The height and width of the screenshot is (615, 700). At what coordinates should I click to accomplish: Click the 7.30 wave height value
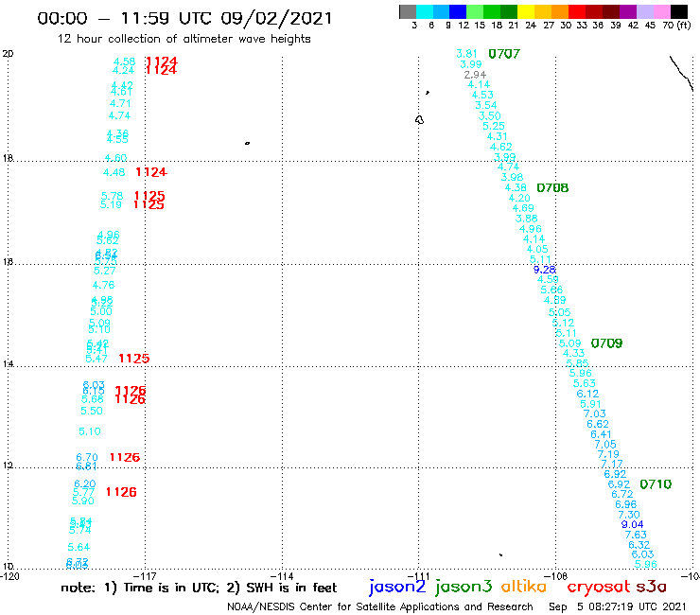pos(628,515)
